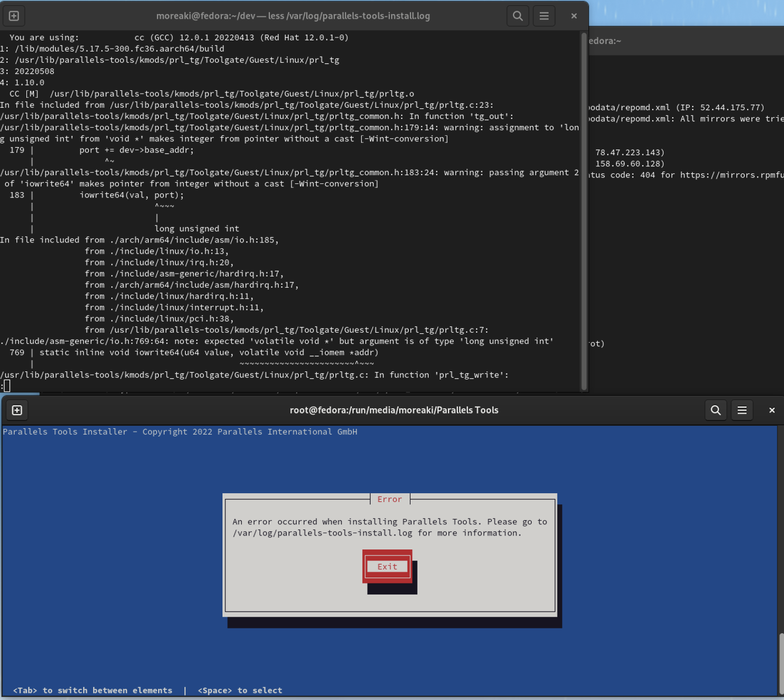Click 'repomd.xml (IP: 52.44.175.77)' line in background terminal
The image size is (784, 700).
(x=677, y=107)
